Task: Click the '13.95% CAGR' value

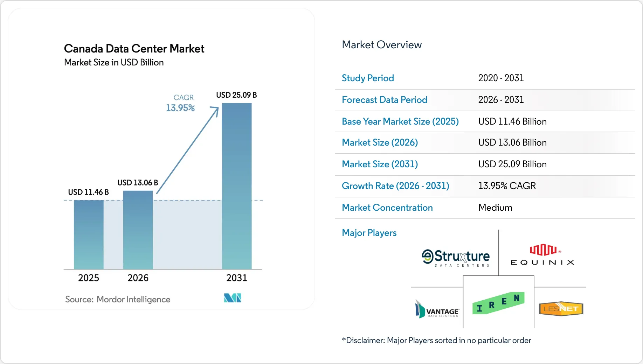Action: [507, 186]
